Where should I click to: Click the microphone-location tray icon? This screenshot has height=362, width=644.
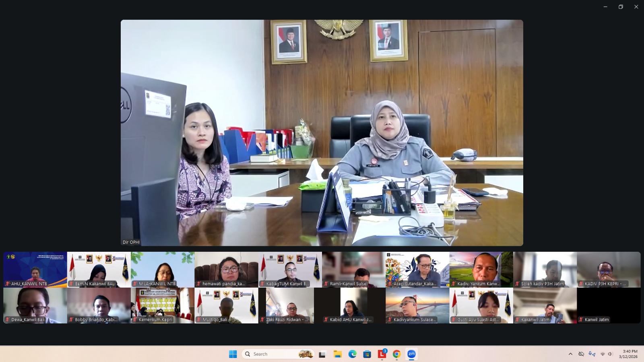click(x=592, y=354)
